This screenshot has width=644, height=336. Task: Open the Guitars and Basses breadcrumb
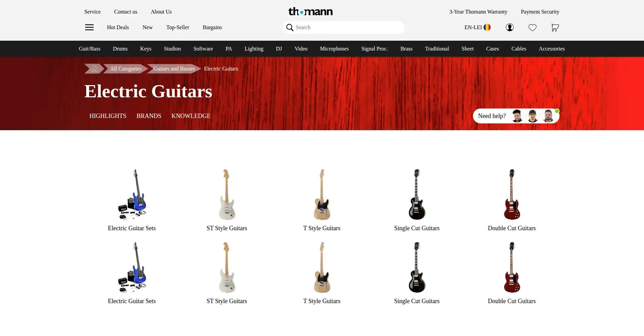click(174, 69)
